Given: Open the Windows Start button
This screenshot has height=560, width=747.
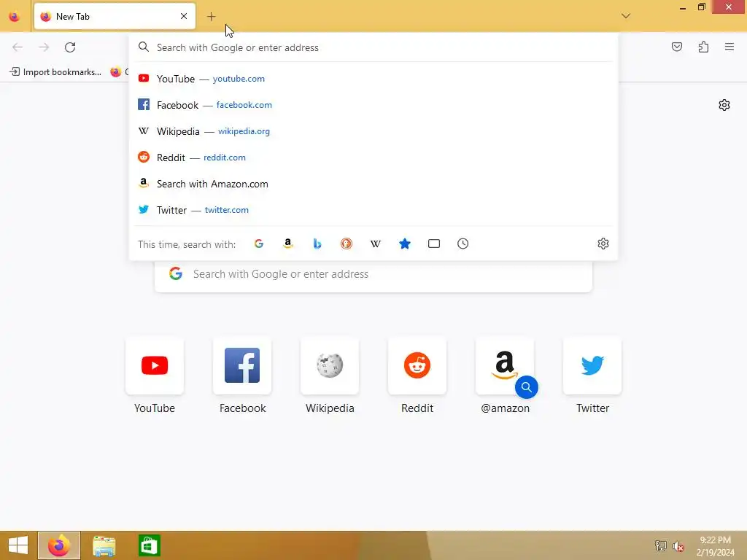Looking at the screenshot, I should click(x=18, y=545).
